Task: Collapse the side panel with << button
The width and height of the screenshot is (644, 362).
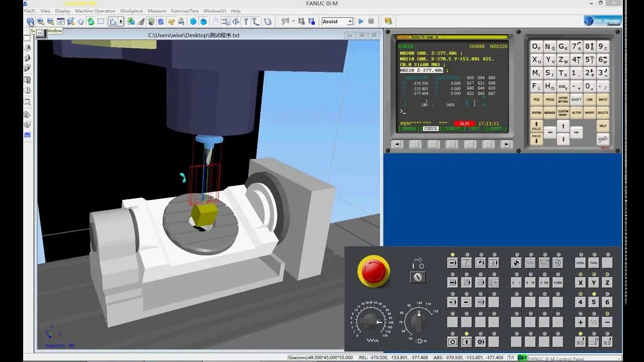Action: coord(40,33)
